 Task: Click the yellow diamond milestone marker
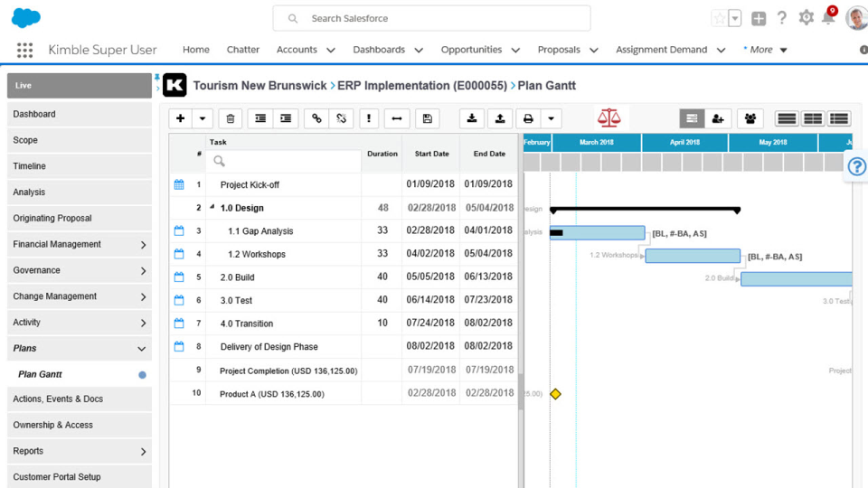coord(556,394)
